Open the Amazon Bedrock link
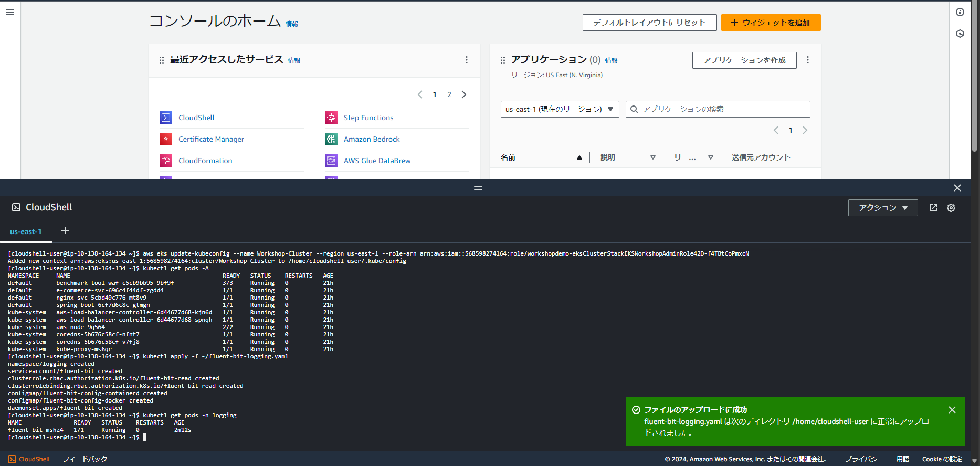Viewport: 980px width, 466px height. 372,139
